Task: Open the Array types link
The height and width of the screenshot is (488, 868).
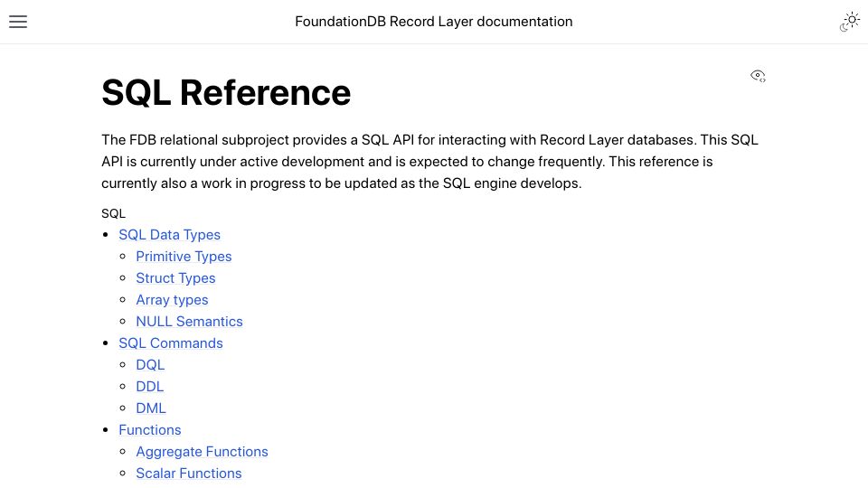Action: [172, 299]
